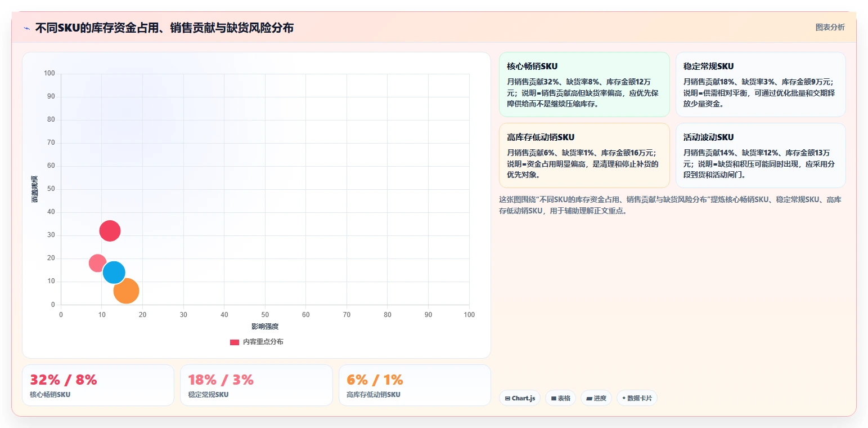The width and height of the screenshot is (868, 428).
Task: Toggle the 内容重点分布 legend swatch
Action: (235, 342)
